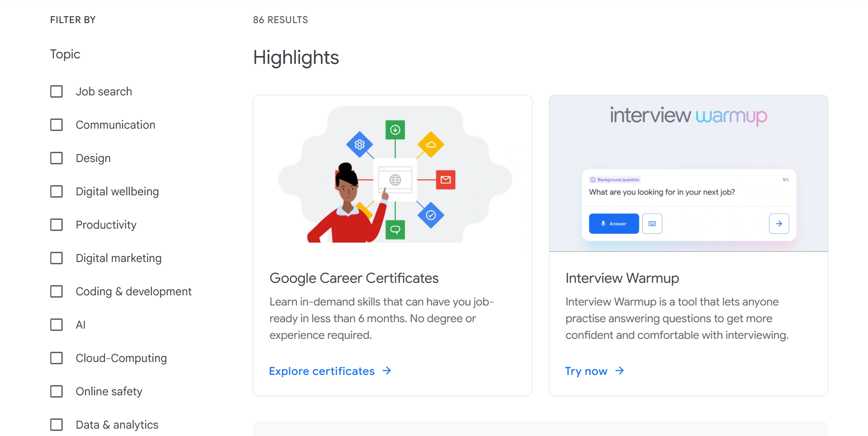868x436 pixels.
Task: Click the FILTER BY label
Action: [x=73, y=20]
